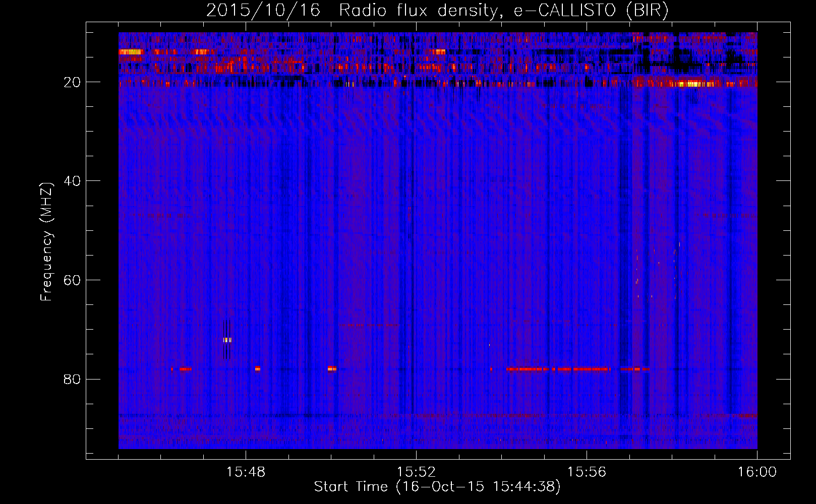816x504 pixels.
Task: Click the '15:52' time tick label
Action: coord(416,472)
